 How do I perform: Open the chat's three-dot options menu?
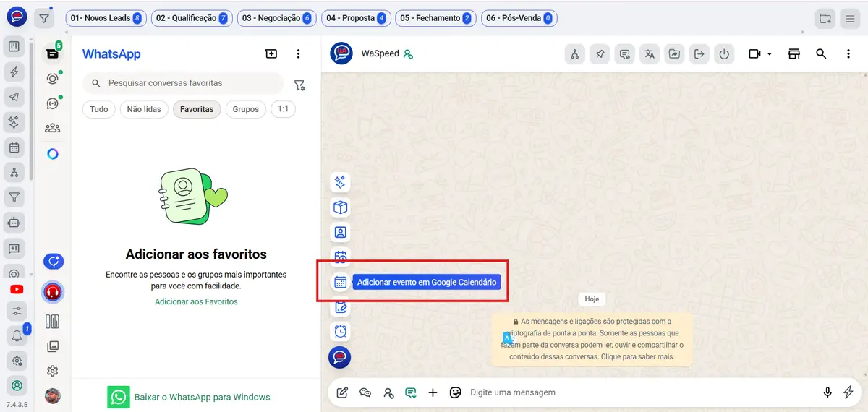tap(848, 53)
